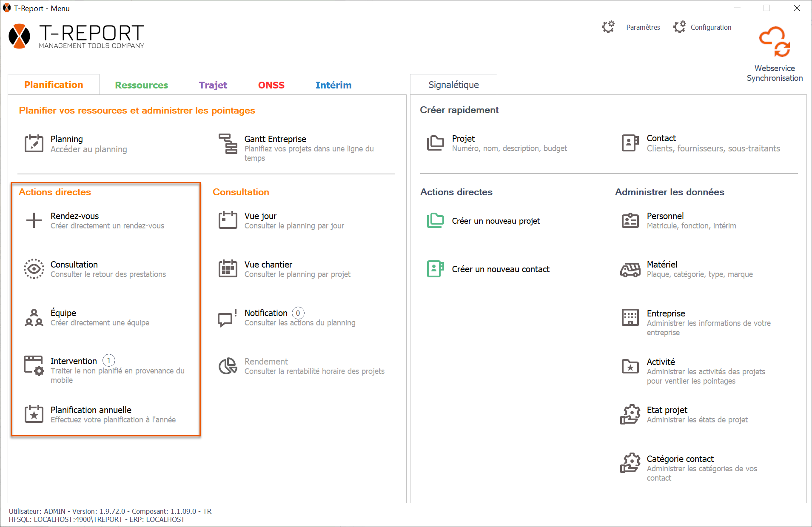The width and height of the screenshot is (812, 527).
Task: Click the Intervention calendar-gear icon
Action: [x=34, y=366]
